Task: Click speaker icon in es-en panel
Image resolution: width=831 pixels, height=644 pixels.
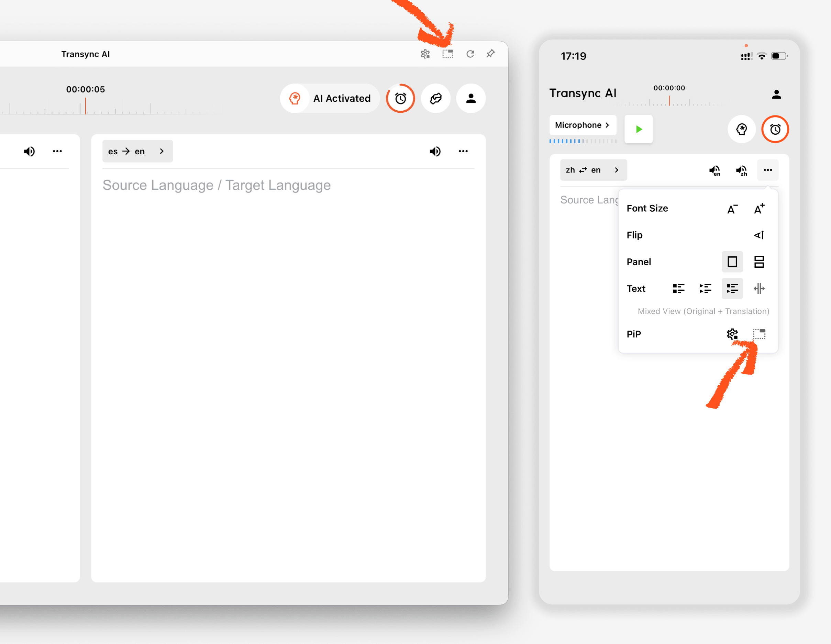Action: click(x=435, y=152)
